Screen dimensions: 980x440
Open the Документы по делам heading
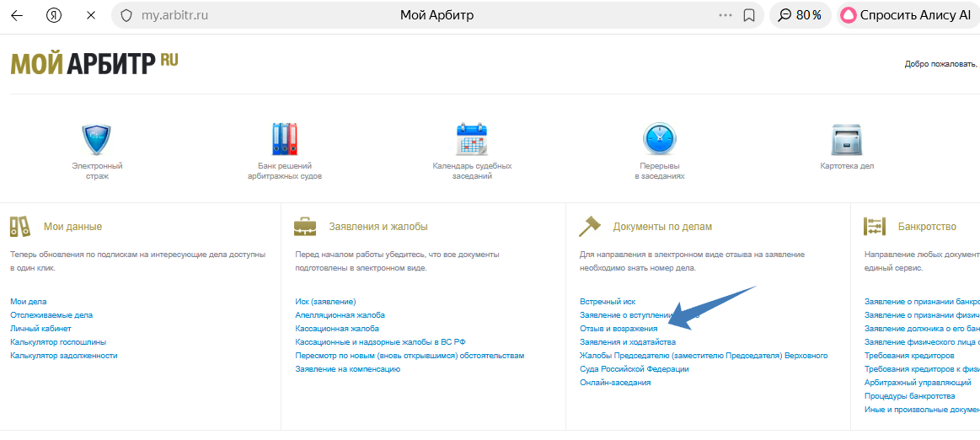coord(662,226)
